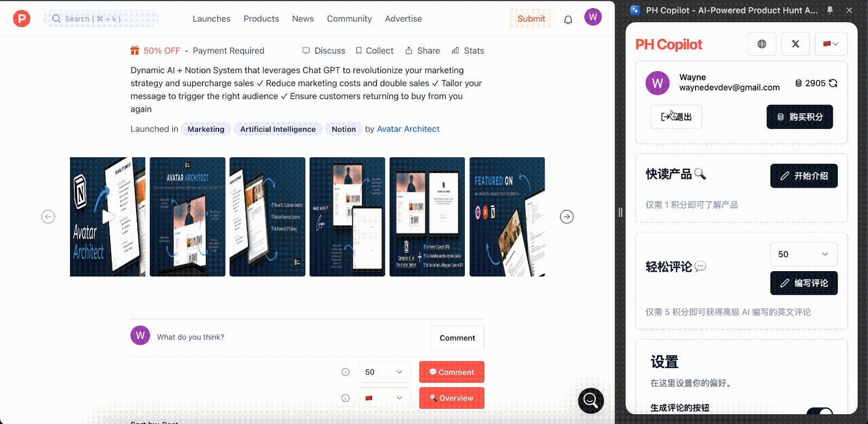Click the waynedevdev@gmail.com email text
This screenshot has height=424, width=868.
click(730, 87)
